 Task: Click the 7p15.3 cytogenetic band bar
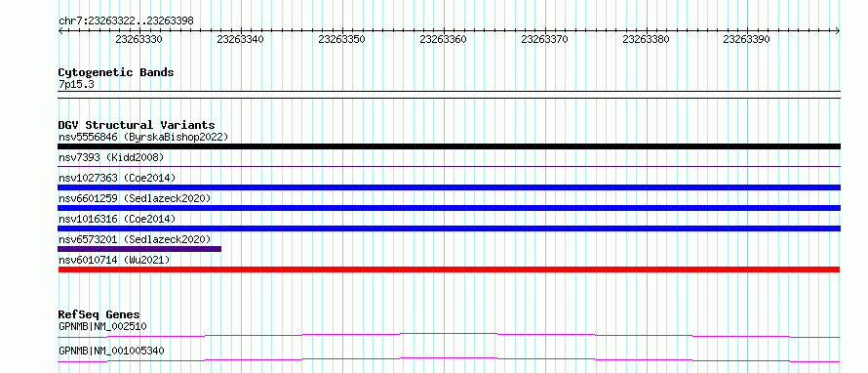[x=449, y=95]
